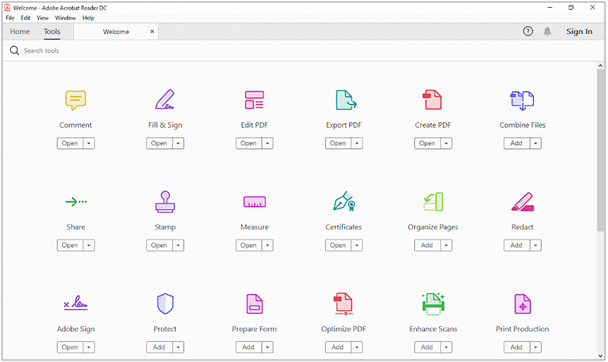Click the scrollbar up arrow
This screenshot has height=362, width=608.
pyautogui.click(x=601, y=66)
